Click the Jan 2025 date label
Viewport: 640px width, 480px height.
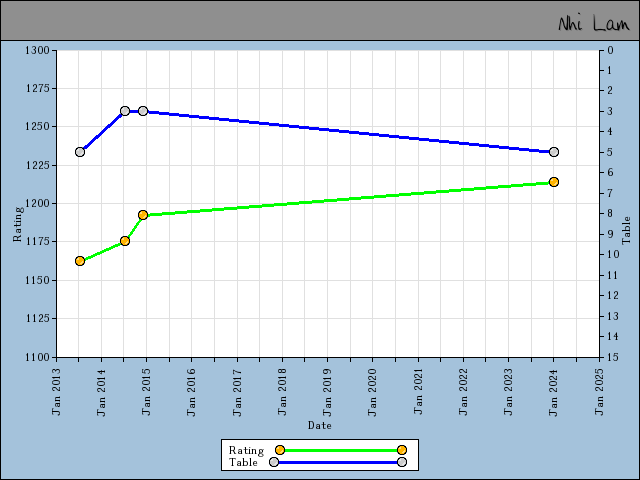[599, 392]
